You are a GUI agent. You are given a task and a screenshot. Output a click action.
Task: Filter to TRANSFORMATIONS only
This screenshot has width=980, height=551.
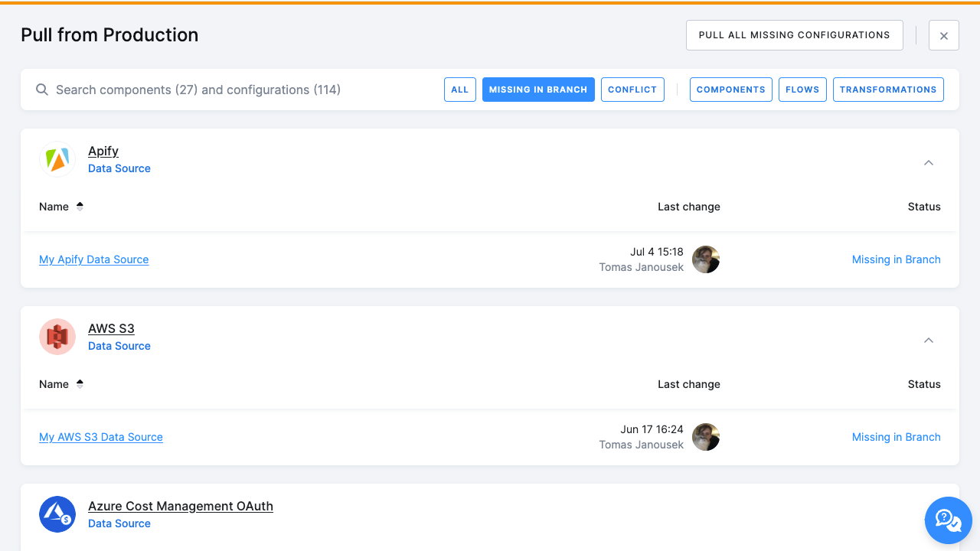[x=888, y=90]
